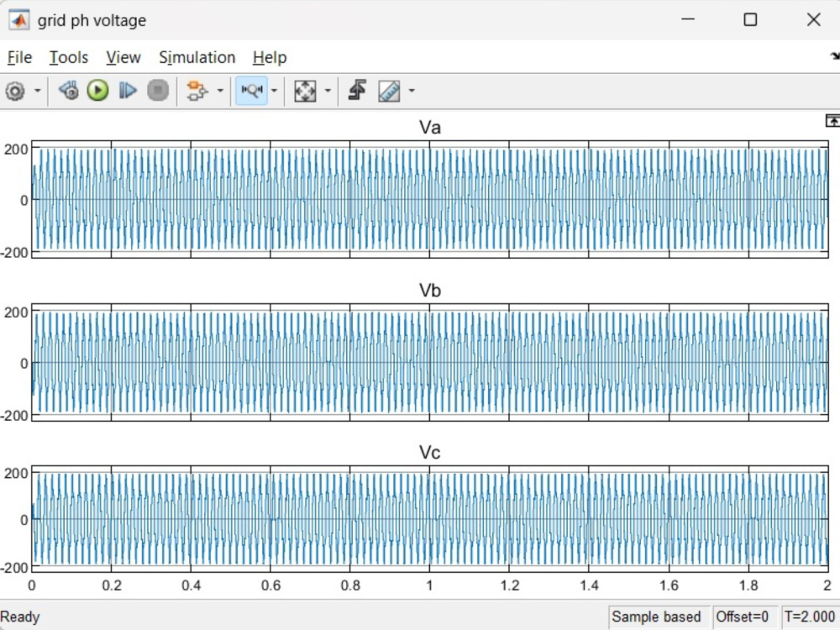The height and width of the screenshot is (630, 840).
Task: Open the Cursor Measurements ruler icon
Action: click(x=389, y=91)
